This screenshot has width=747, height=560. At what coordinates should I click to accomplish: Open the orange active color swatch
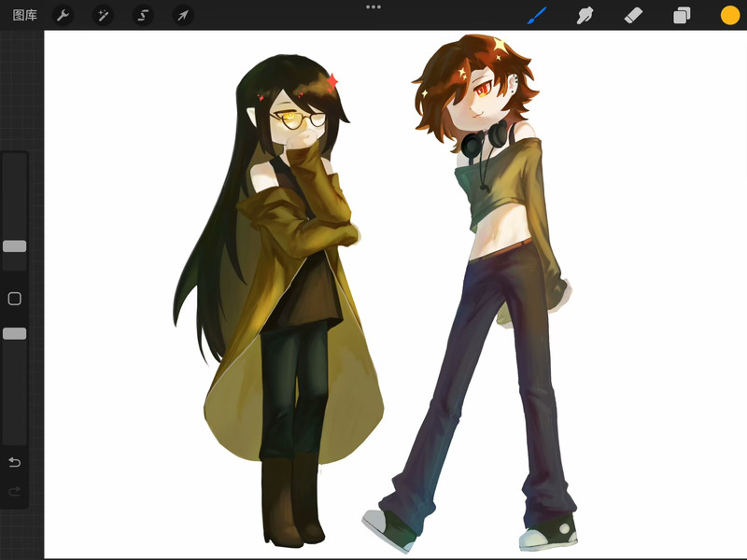tap(730, 15)
